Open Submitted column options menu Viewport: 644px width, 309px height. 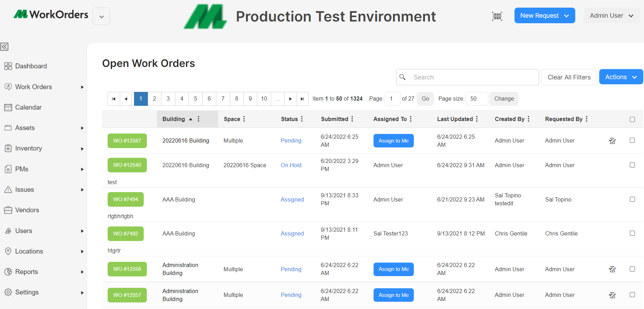(352, 119)
